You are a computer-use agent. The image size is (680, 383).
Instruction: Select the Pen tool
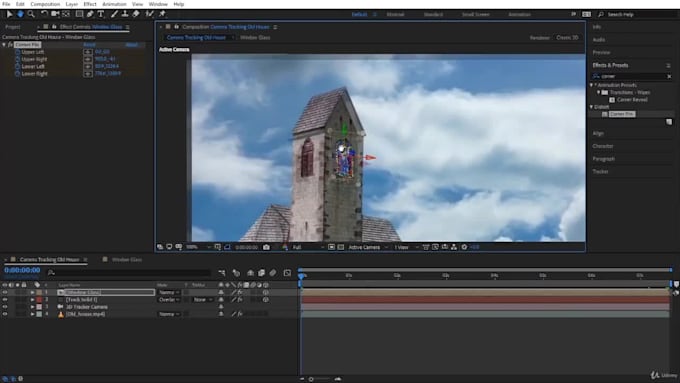(x=90, y=14)
